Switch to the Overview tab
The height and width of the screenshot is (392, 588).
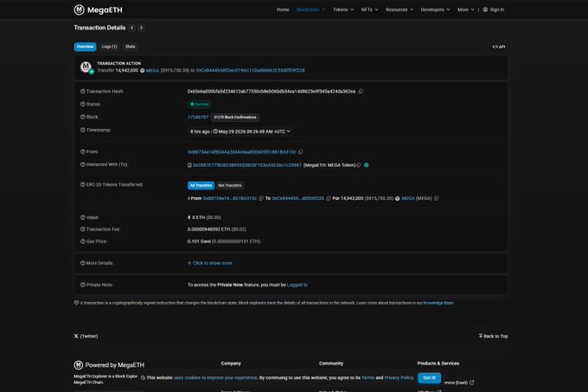click(x=85, y=47)
